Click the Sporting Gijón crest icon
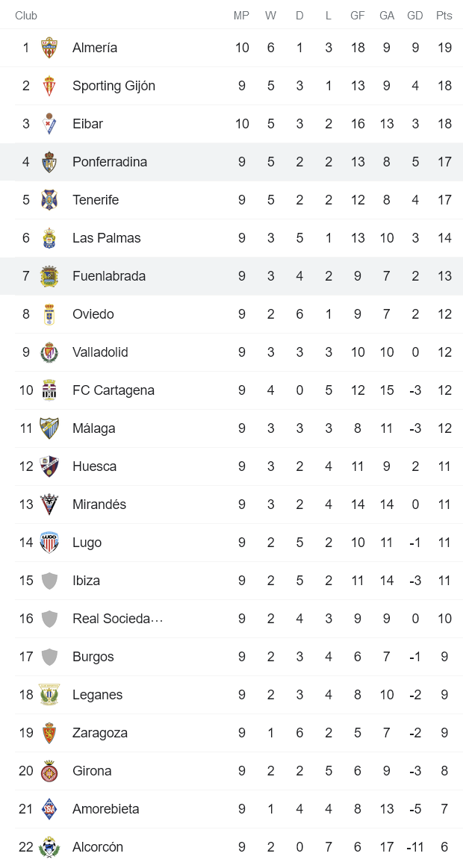 pyautogui.click(x=49, y=86)
